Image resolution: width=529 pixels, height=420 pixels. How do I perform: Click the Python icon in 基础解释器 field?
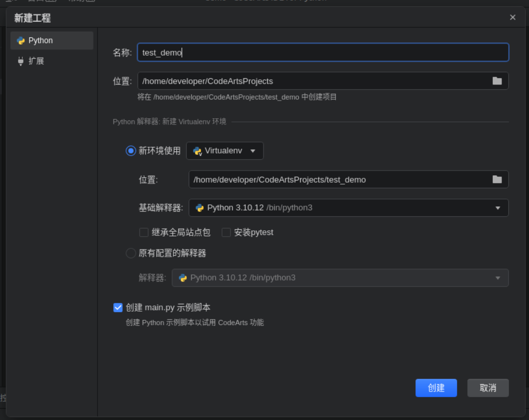(200, 208)
